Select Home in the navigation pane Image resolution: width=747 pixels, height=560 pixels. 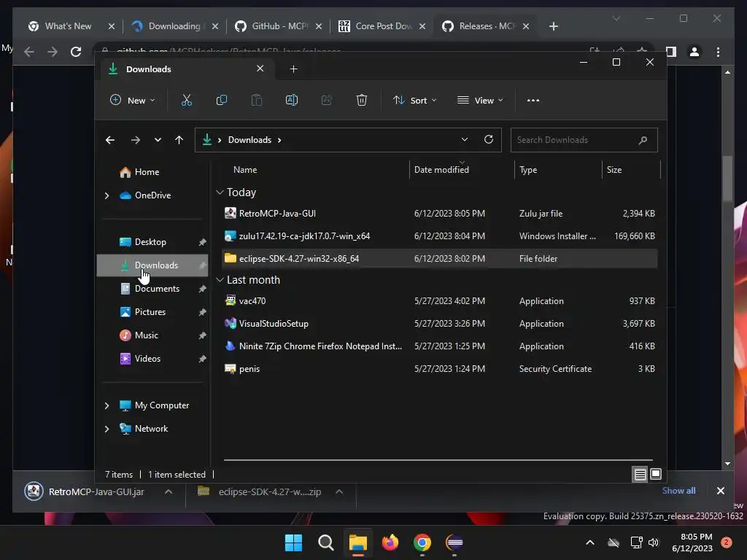coord(147,172)
